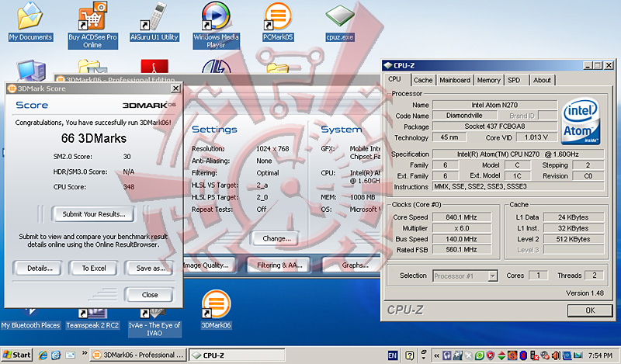Click OK in CPU-Z window

(x=590, y=310)
